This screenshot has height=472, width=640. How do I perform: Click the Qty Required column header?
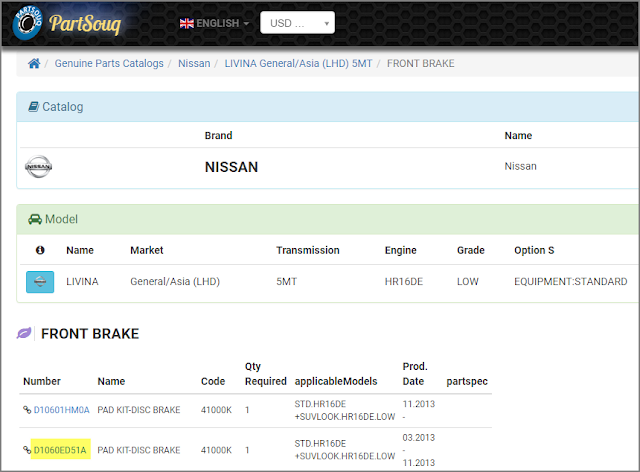point(266,374)
